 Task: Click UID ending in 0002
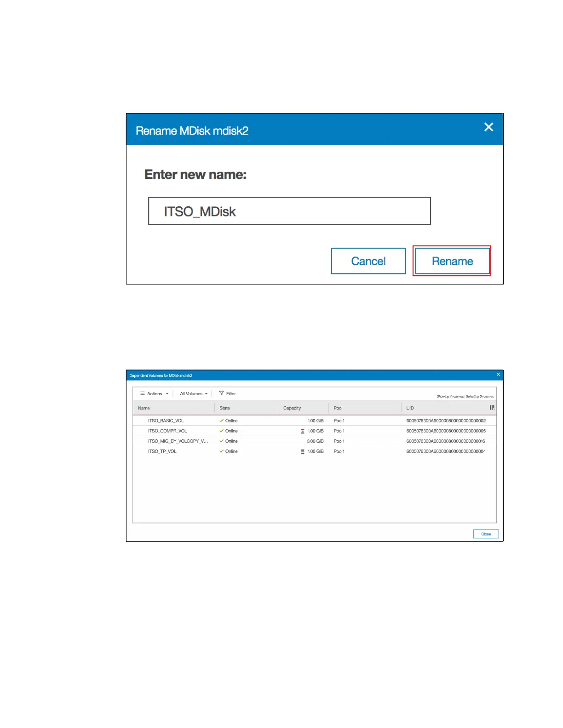click(x=446, y=421)
